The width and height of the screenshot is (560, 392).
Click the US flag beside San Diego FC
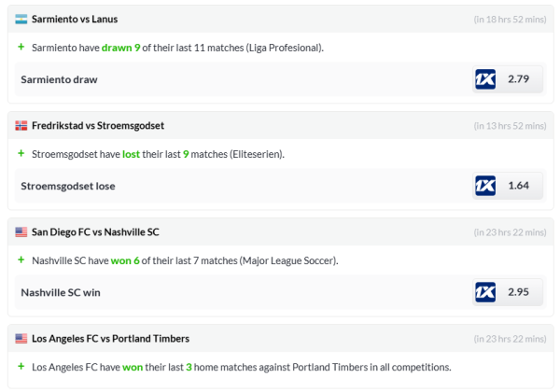click(21, 231)
